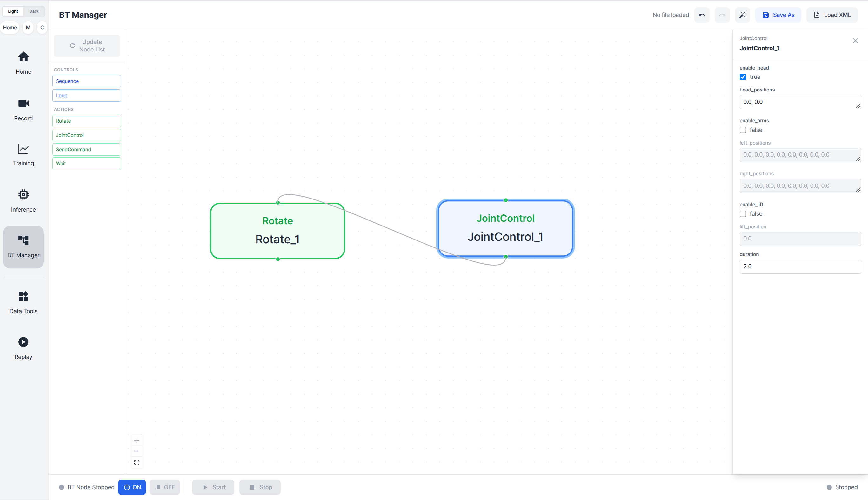Viewport: 868px width, 500px height.
Task: Select the BT Manager sidebar item
Action: coord(23,247)
